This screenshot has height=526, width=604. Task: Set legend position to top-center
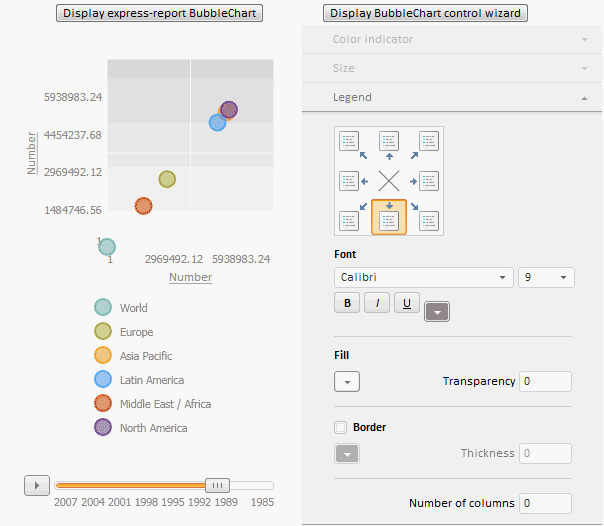(389, 143)
